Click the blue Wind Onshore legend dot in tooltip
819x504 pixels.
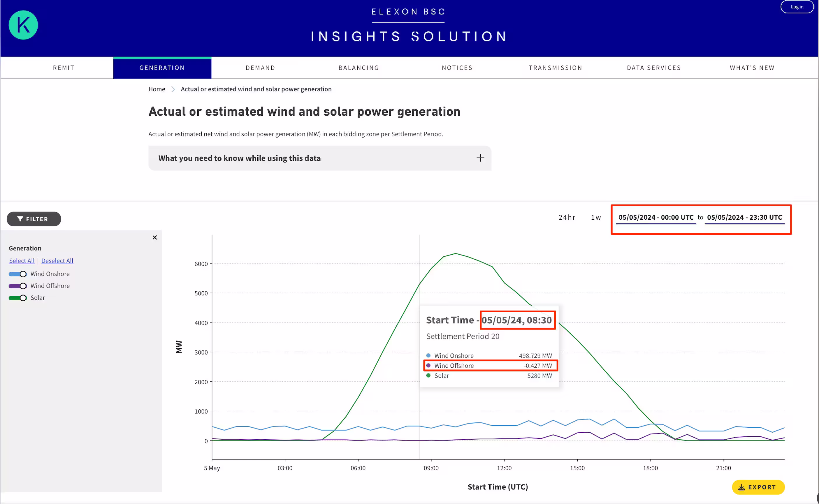[x=428, y=356]
